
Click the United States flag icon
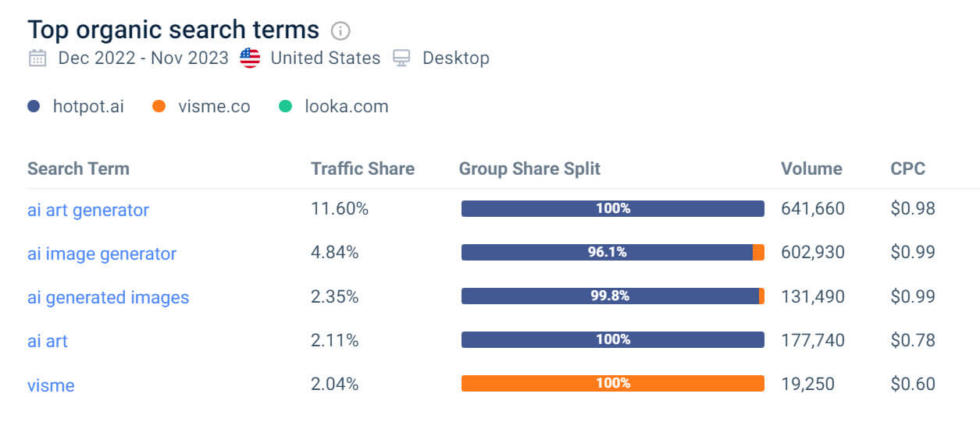tap(250, 59)
